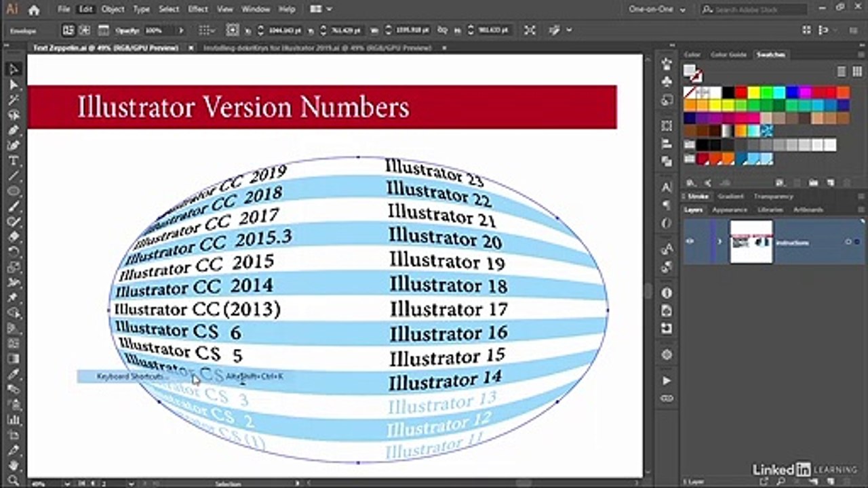Switch to the Libraries tab
Image resolution: width=868 pixels, height=488 pixels.
point(770,210)
